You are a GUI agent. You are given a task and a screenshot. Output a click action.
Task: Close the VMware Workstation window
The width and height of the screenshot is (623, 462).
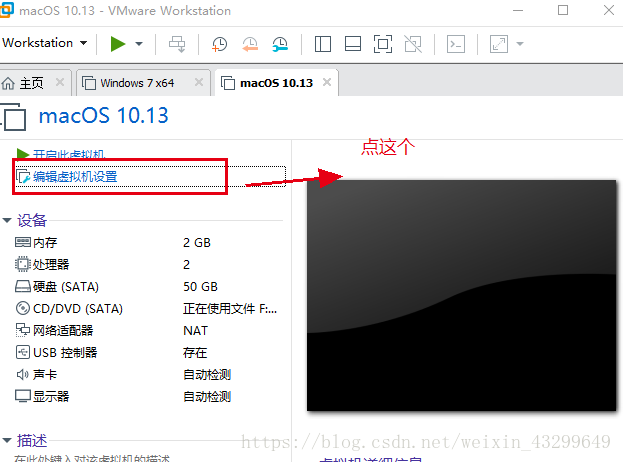tap(609, 10)
